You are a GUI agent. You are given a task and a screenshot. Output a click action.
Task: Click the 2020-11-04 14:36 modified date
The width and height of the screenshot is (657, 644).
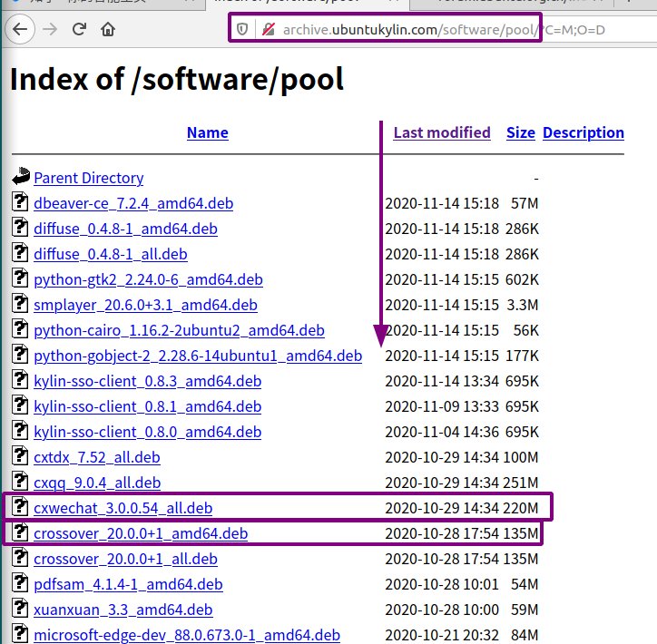442,432
